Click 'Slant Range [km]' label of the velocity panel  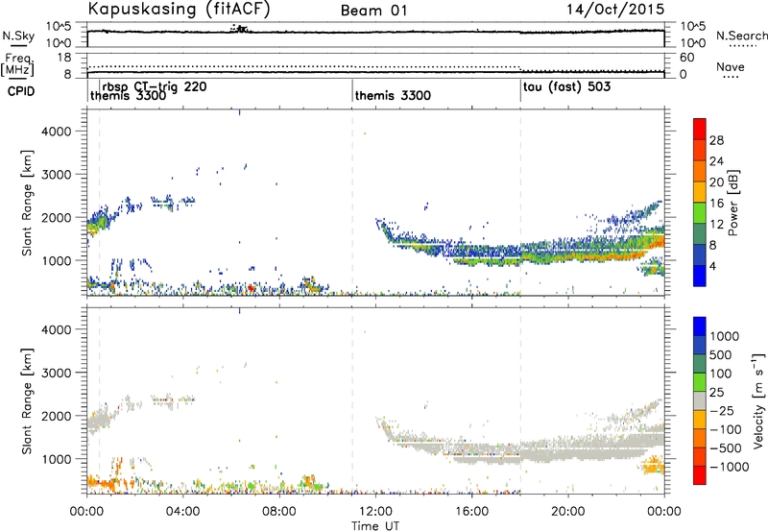click(27, 401)
